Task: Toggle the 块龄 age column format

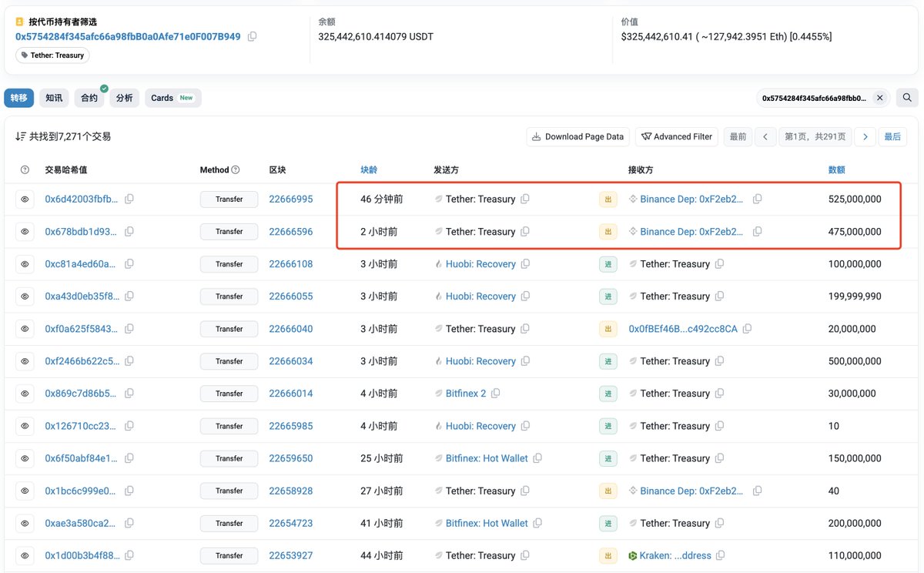Action: [x=369, y=169]
